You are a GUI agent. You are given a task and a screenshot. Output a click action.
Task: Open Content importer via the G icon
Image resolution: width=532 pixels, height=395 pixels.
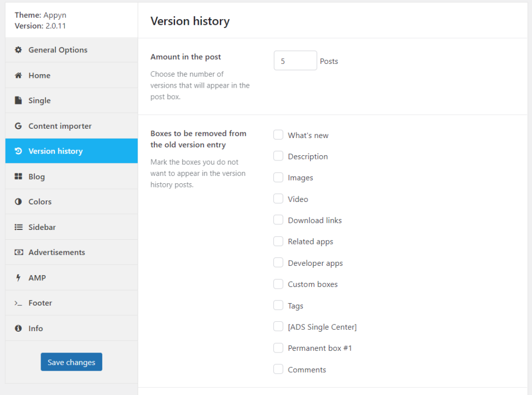click(18, 126)
